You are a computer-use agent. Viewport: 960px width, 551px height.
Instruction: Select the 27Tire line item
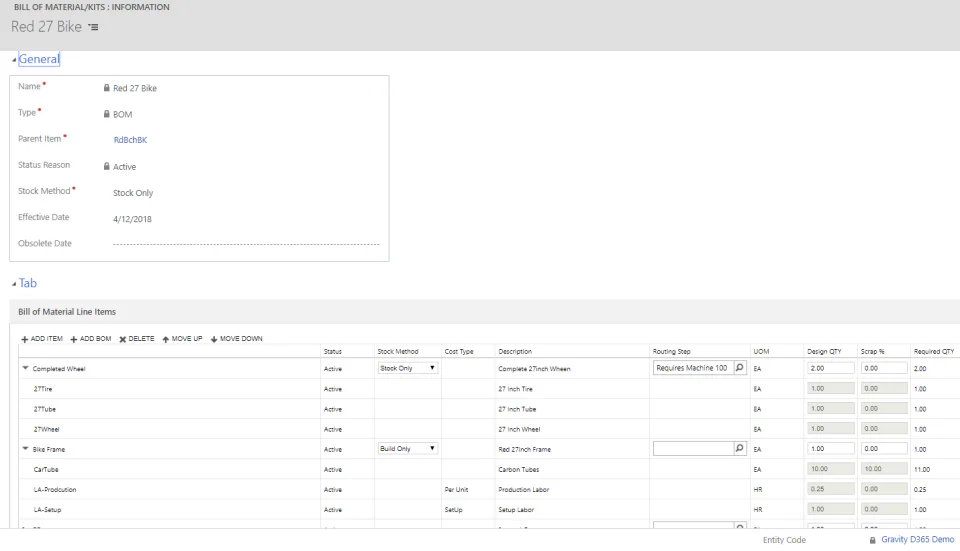[x=43, y=389]
